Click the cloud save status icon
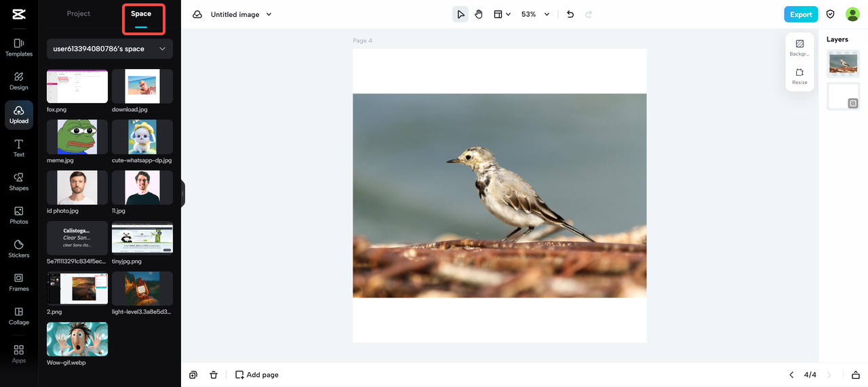Viewport: 868px width, 387px height. (x=197, y=14)
